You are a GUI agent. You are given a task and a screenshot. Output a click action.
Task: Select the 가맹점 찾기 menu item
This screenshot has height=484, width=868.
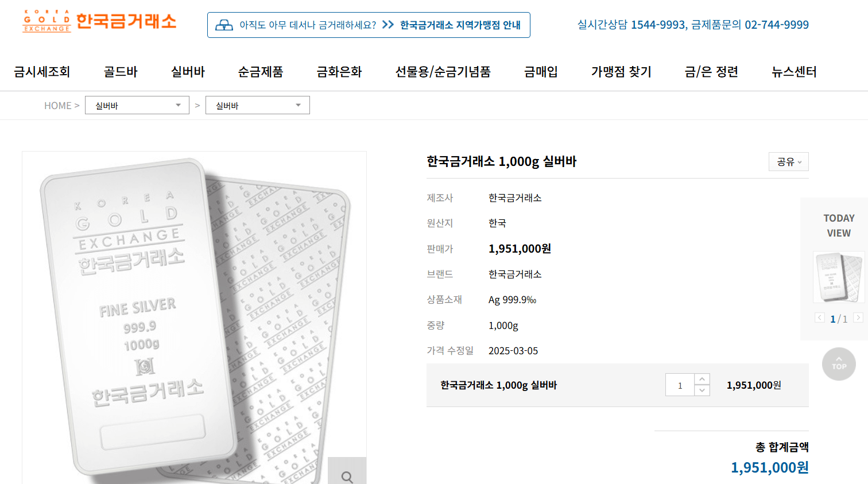click(621, 72)
